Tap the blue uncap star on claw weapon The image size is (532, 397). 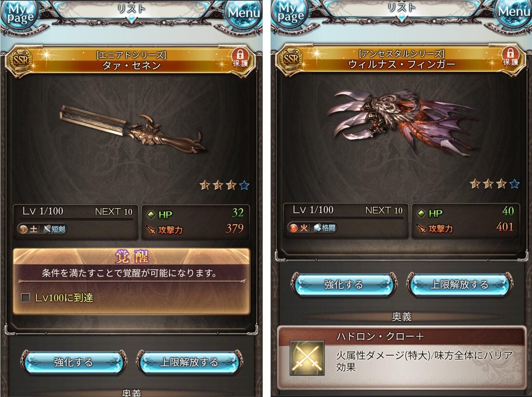(x=514, y=184)
